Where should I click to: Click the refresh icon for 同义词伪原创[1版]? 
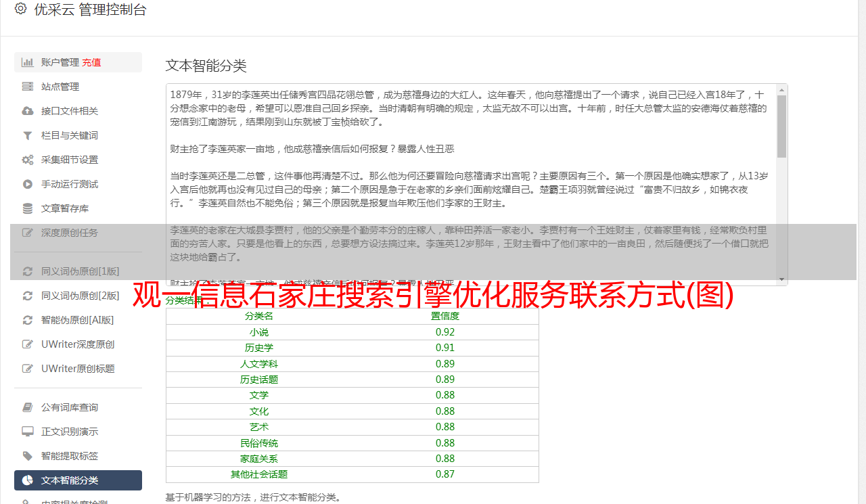(28, 271)
